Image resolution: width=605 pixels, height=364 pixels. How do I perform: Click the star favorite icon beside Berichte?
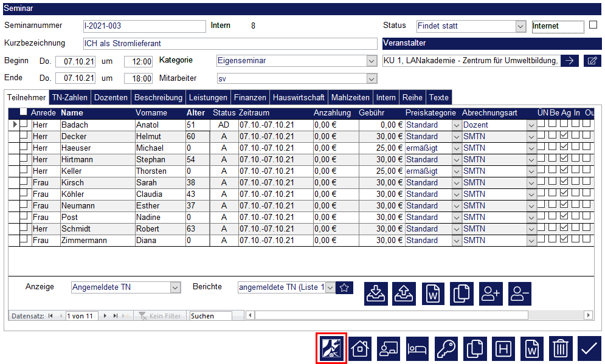pyautogui.click(x=345, y=287)
